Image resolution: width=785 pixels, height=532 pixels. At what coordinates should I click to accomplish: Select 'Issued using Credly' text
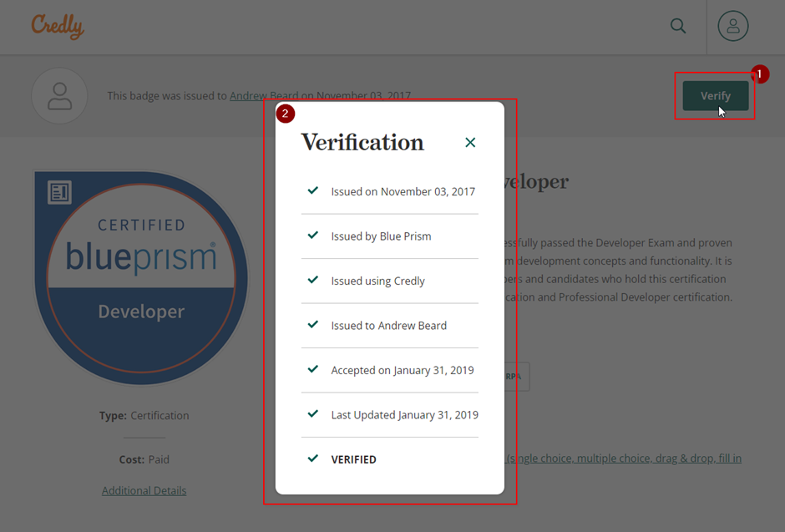tap(378, 281)
